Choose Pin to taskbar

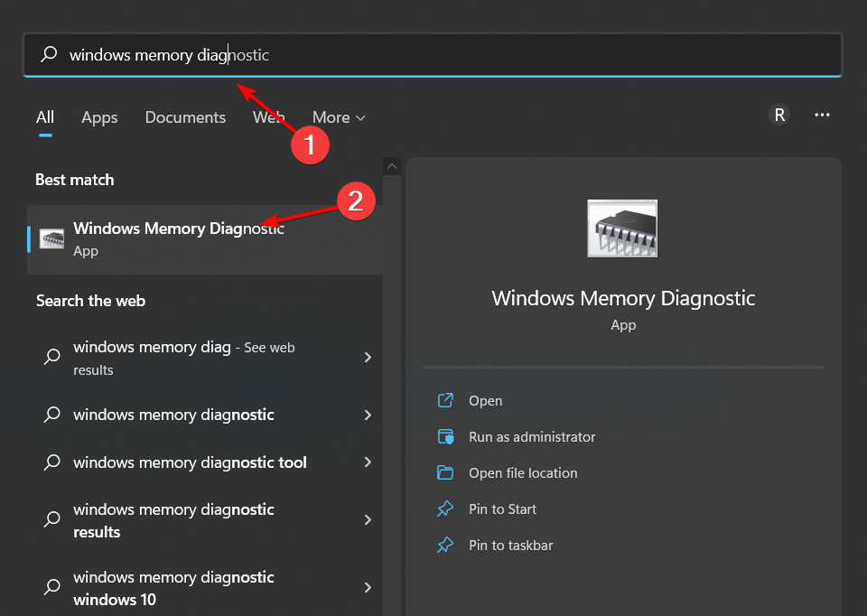pos(511,546)
